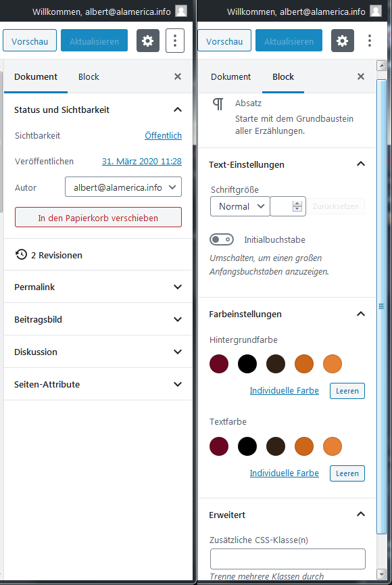
Task: Open the document settings gear icon
Action: pyautogui.click(x=147, y=41)
